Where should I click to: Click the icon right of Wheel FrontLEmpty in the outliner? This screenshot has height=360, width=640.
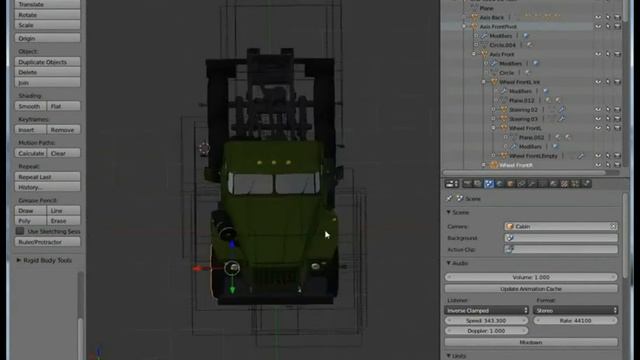(580, 156)
